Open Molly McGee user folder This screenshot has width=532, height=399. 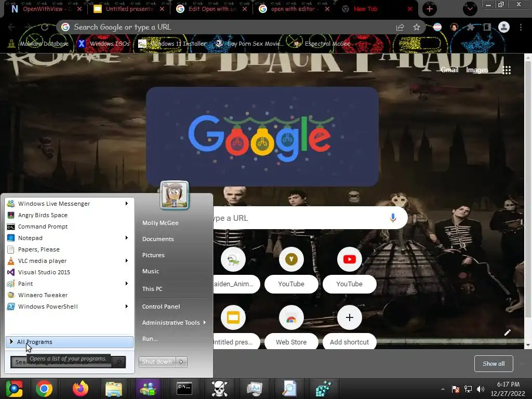point(161,223)
